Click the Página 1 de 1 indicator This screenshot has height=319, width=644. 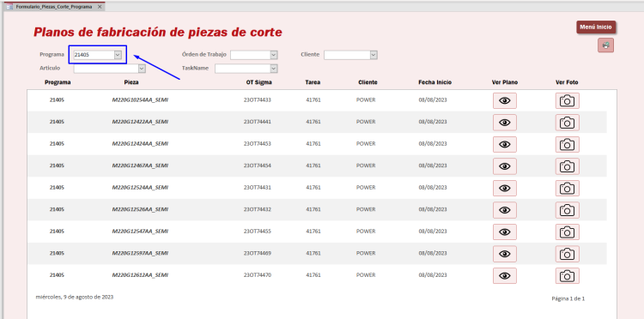[x=568, y=298]
